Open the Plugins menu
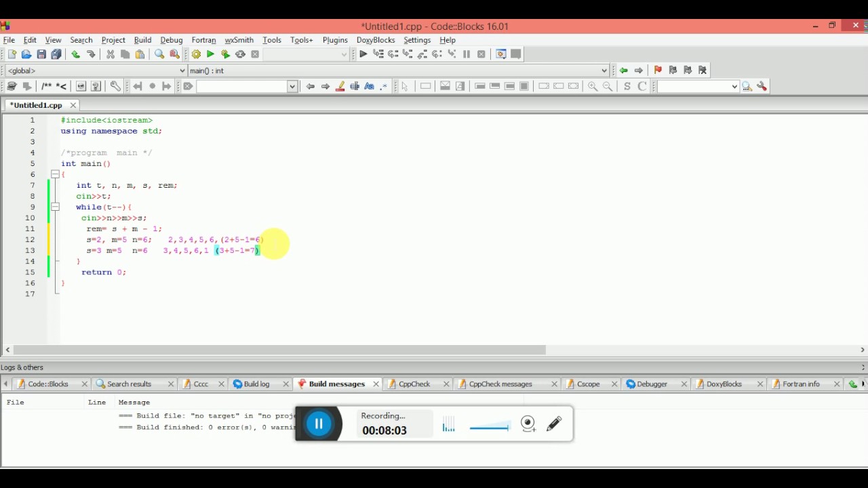 click(x=335, y=40)
